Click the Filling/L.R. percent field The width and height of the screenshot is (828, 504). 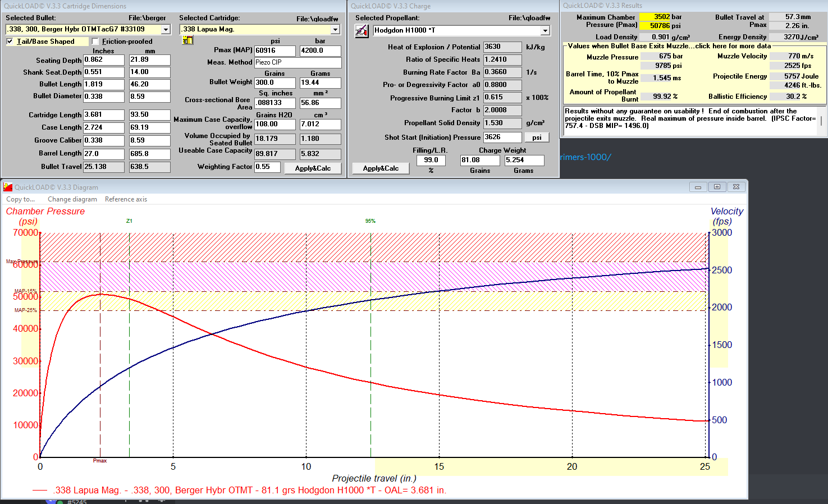431,160
